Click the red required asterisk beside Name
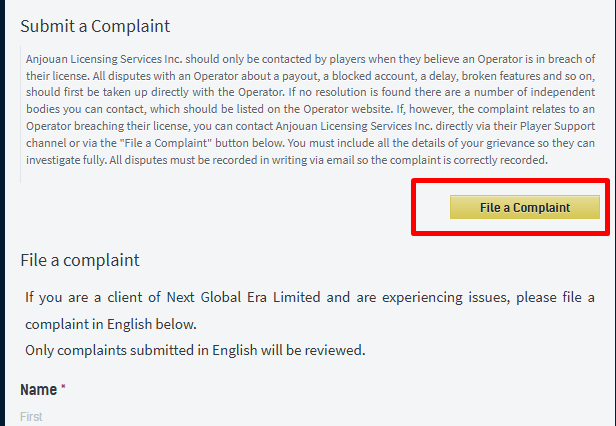This screenshot has width=616, height=426. click(63, 388)
